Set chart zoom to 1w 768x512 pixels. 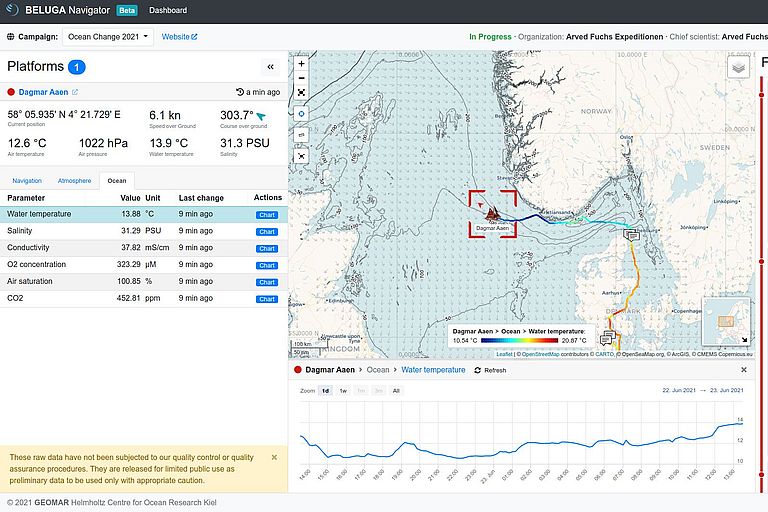pos(343,391)
